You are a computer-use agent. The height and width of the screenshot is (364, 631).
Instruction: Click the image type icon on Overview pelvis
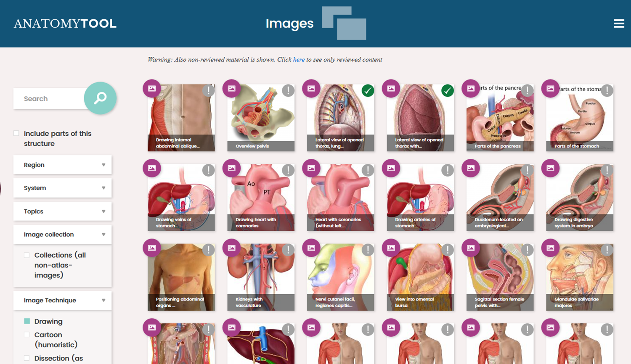pyautogui.click(x=231, y=89)
